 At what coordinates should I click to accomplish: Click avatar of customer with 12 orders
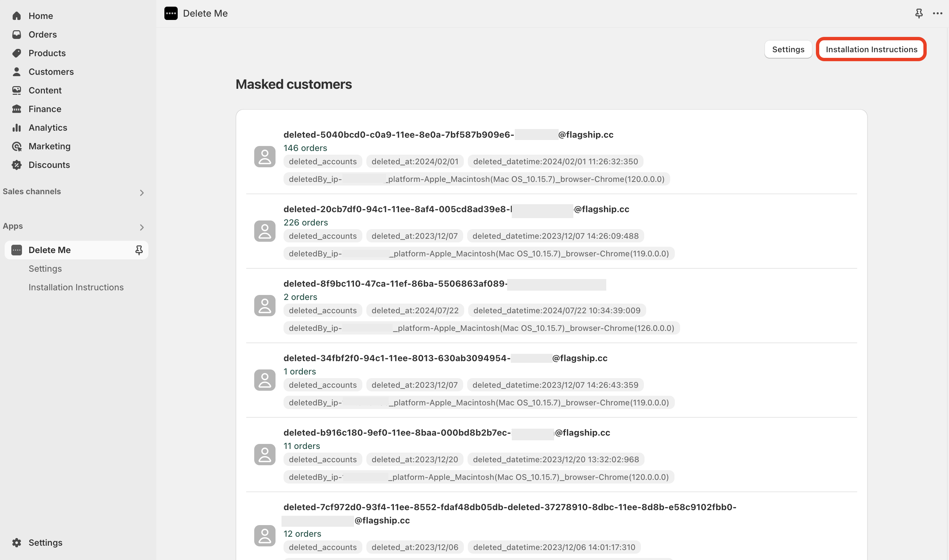point(265,535)
